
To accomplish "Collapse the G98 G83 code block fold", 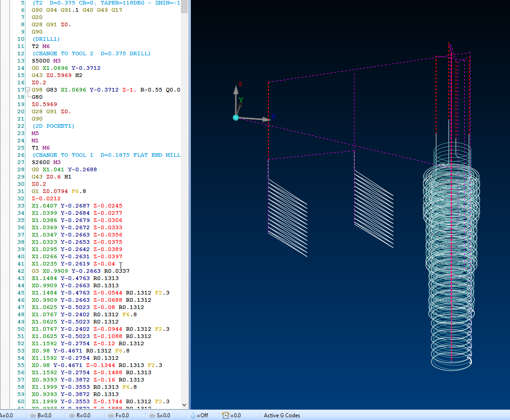I will tap(27, 90).
